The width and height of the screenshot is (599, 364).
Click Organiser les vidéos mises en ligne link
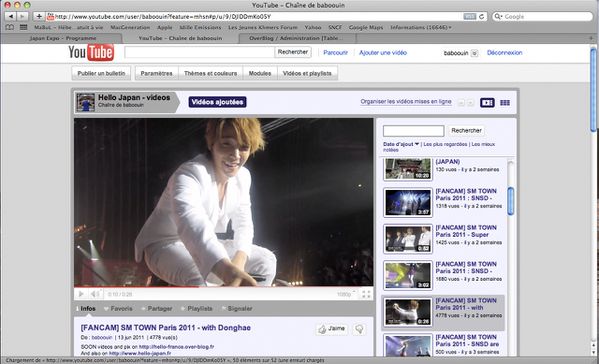(x=406, y=102)
